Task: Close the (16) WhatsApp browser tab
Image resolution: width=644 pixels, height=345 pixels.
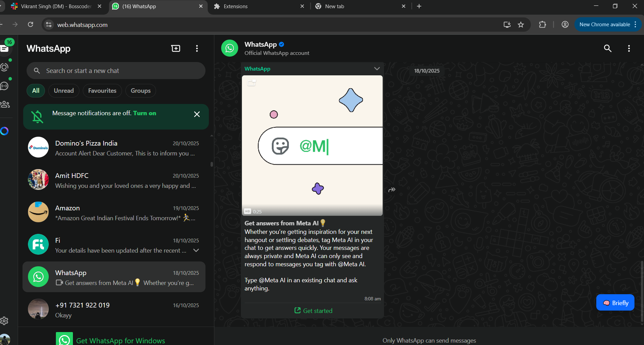Action: pos(201,6)
